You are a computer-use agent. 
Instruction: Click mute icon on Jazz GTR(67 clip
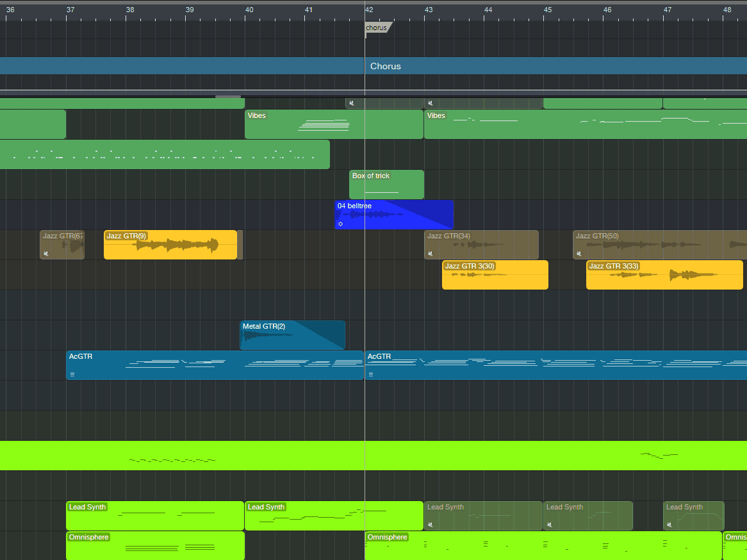(x=46, y=254)
